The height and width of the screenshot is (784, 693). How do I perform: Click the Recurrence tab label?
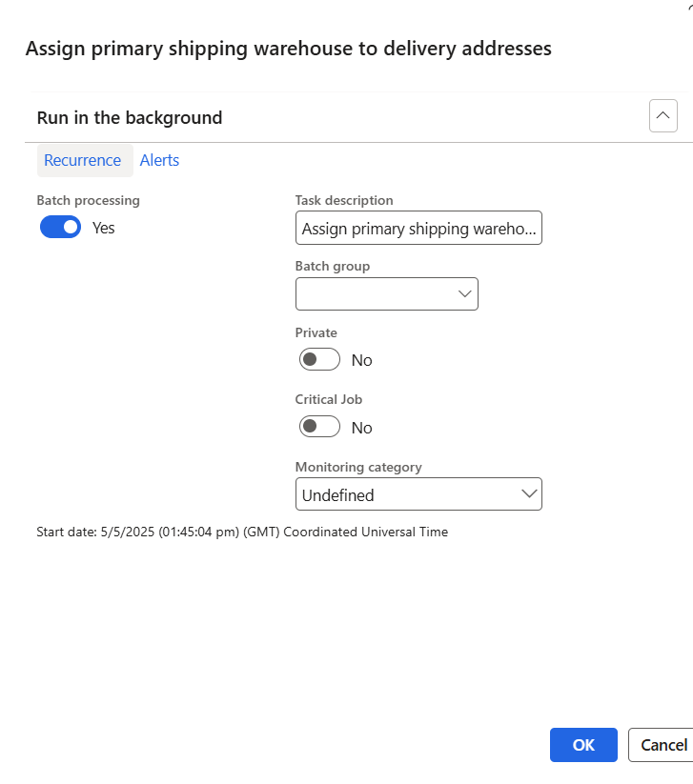click(x=85, y=160)
